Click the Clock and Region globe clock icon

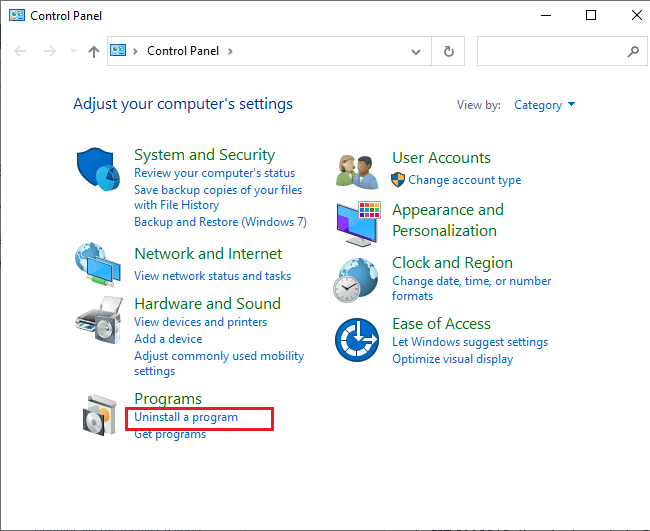(x=356, y=280)
